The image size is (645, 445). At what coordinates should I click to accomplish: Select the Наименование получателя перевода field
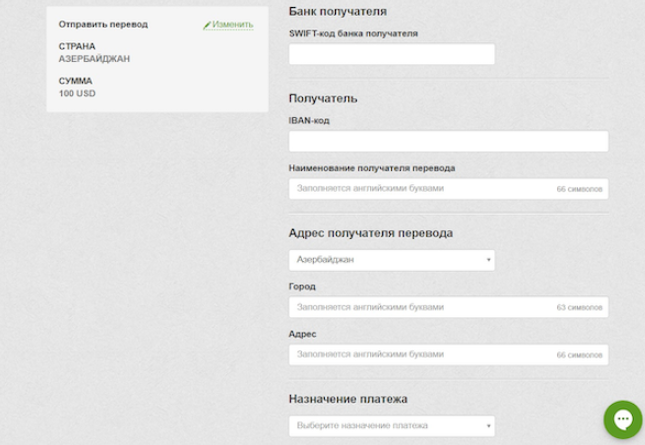coord(420,188)
